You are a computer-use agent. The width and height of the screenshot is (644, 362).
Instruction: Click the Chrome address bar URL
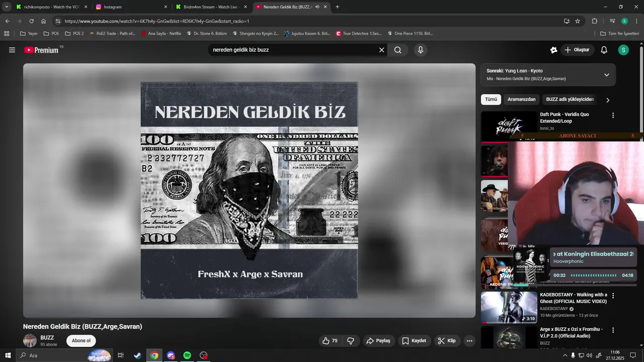[x=157, y=21]
